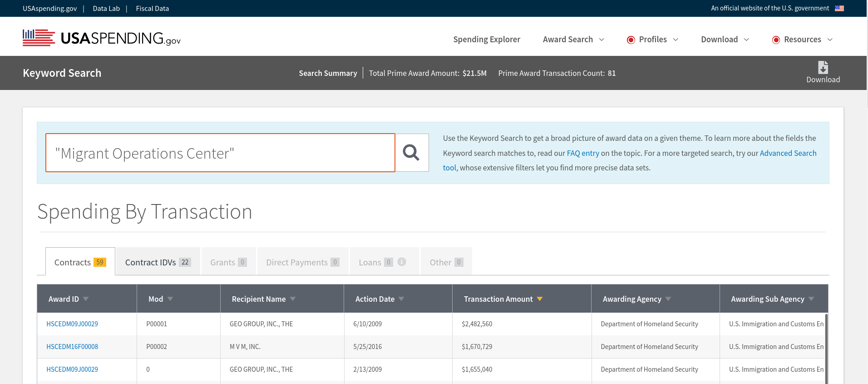Open Data Lab link

(106, 9)
